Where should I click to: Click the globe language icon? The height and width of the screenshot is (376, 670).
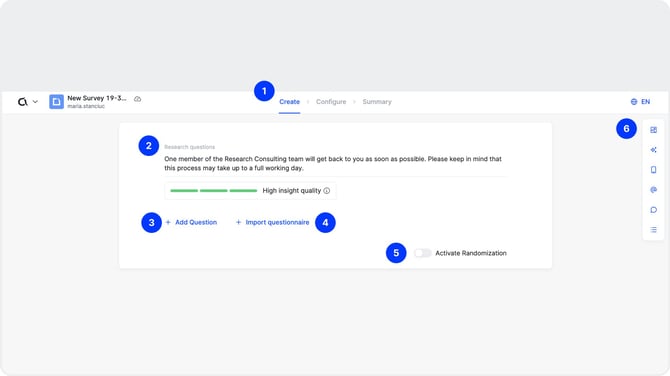click(x=634, y=102)
